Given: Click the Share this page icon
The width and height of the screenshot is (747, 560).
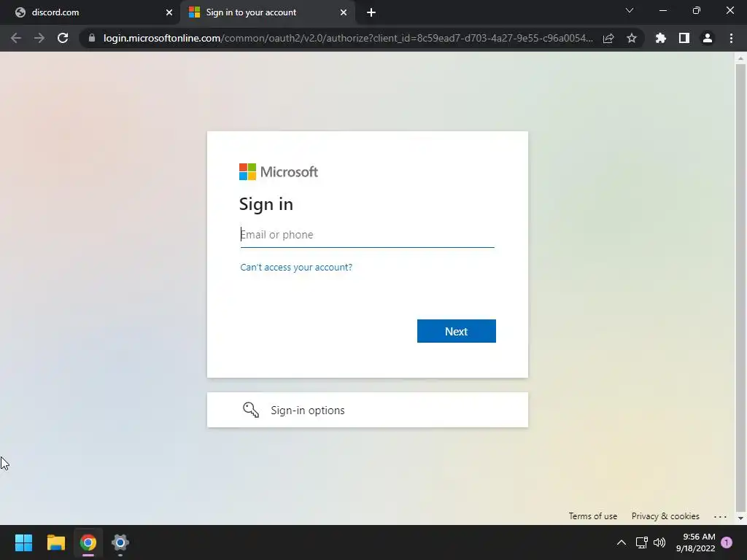Looking at the screenshot, I should pos(608,38).
